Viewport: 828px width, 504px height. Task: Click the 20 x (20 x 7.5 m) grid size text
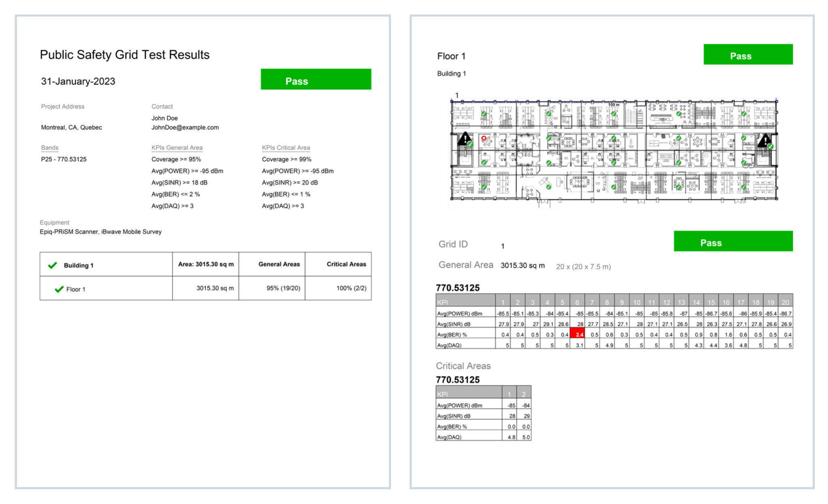(583, 267)
